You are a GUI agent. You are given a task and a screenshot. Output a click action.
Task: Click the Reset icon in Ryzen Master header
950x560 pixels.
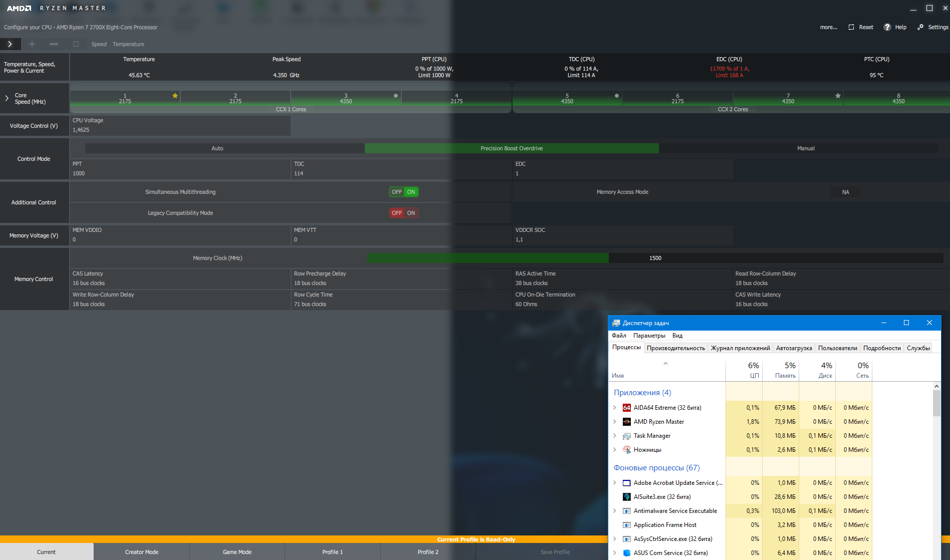[x=851, y=27]
